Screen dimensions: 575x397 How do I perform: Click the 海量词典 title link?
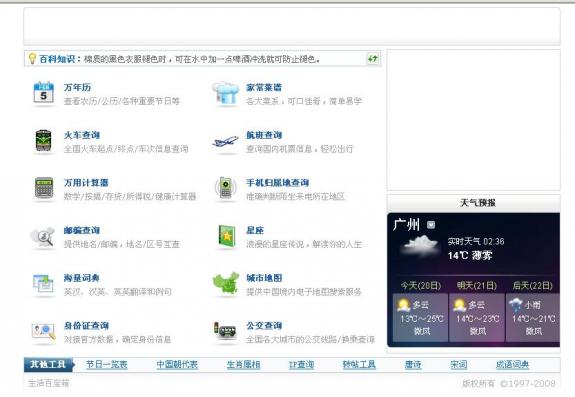click(x=81, y=278)
